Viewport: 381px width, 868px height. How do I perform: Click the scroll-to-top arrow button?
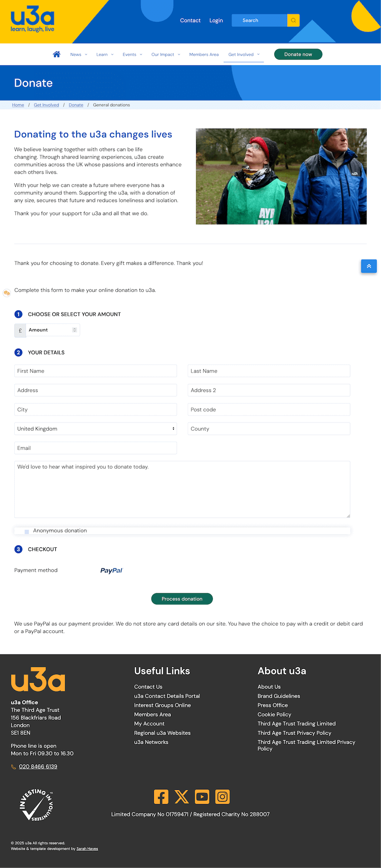(369, 266)
